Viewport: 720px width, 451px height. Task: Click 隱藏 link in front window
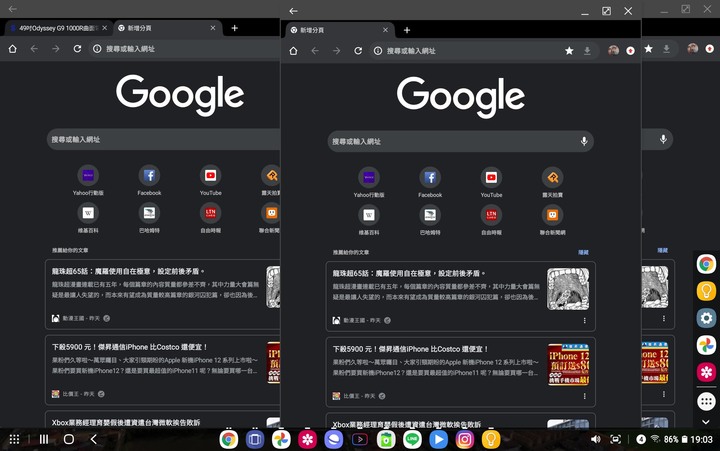[583, 252]
